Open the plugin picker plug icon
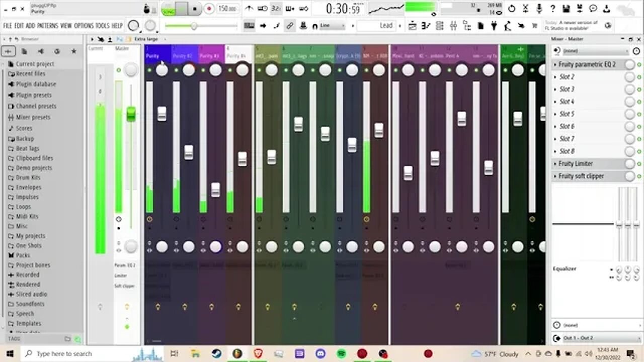The height and width of the screenshot is (362, 644). click(494, 26)
